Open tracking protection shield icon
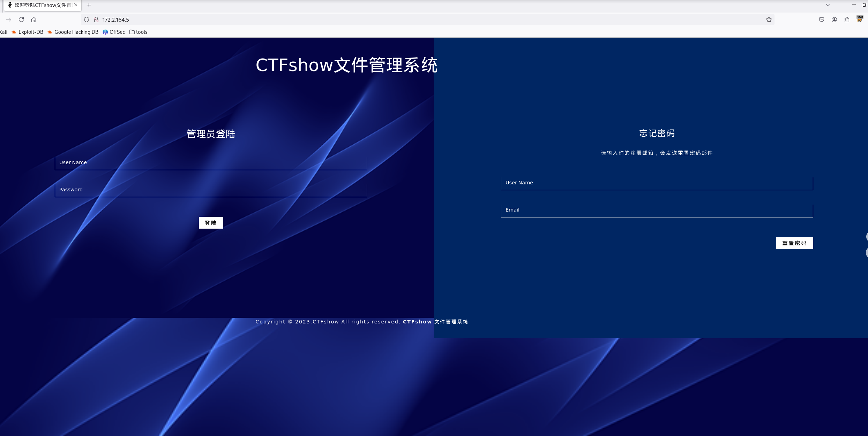Viewport: 868px width, 436px height. click(x=87, y=20)
